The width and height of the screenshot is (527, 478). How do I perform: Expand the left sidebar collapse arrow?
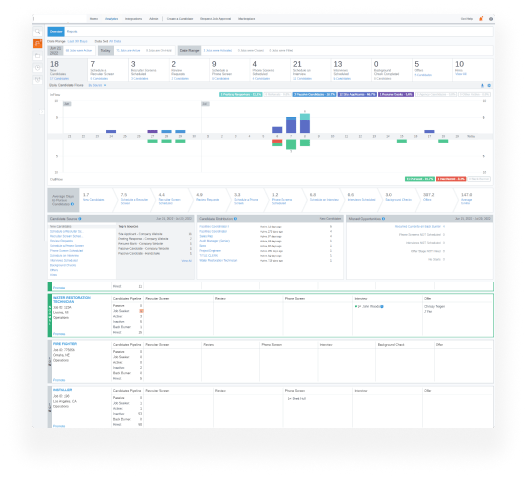click(x=42, y=112)
